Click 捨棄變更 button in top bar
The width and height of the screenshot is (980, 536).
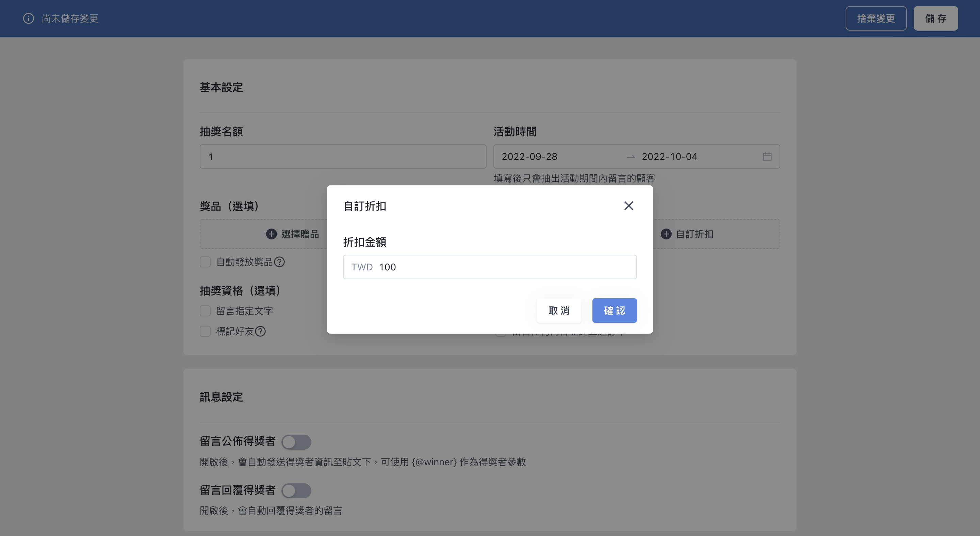coord(876,18)
